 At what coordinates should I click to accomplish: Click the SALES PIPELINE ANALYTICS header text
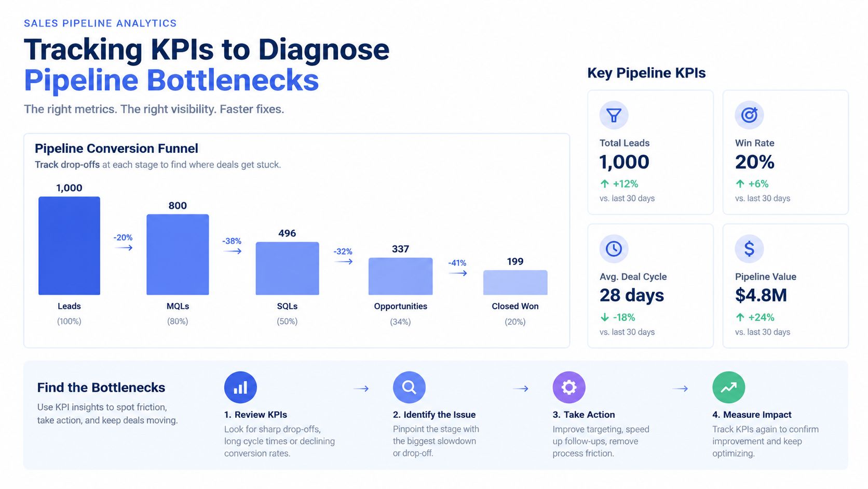coord(100,23)
